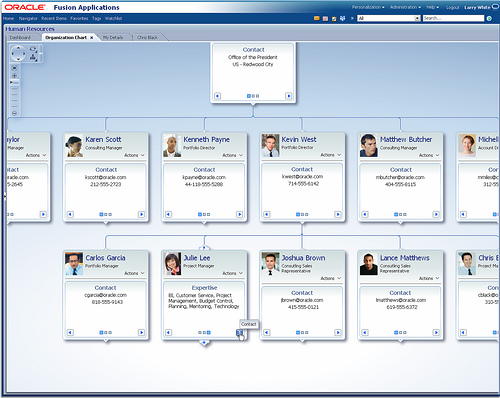Click the hierarchy view icon in control panel
This screenshot has height=398, width=500.
pyautogui.click(x=33, y=58)
